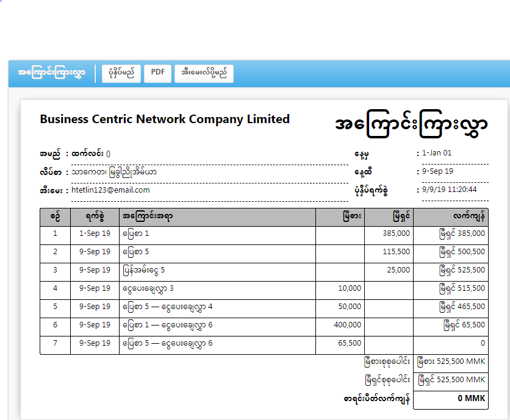Click the description ပြေစာ 5 — ငွေပေးချေလွှာ 4
Viewport: 510px width, 420px height.
click(168, 307)
